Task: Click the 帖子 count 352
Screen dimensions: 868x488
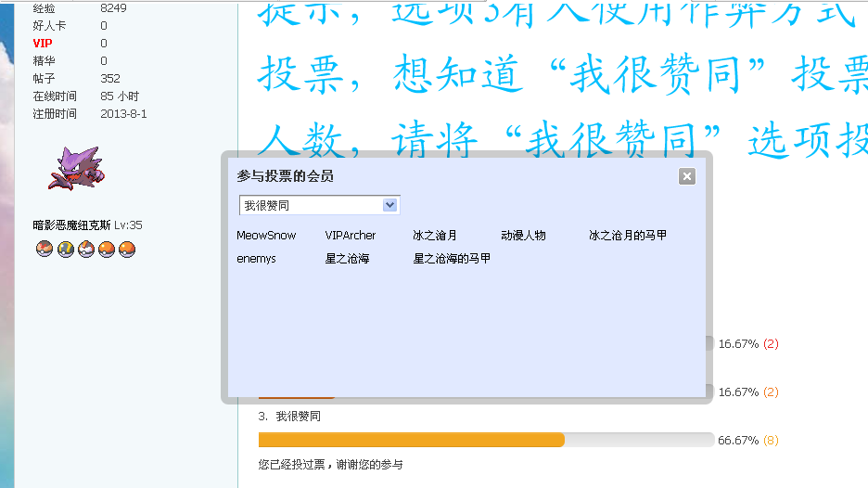Action: pos(110,79)
